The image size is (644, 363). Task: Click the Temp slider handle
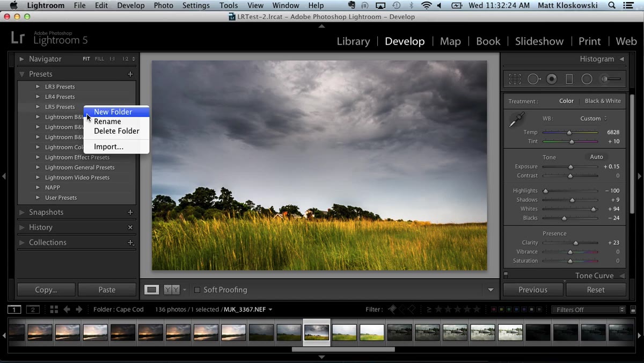(569, 132)
